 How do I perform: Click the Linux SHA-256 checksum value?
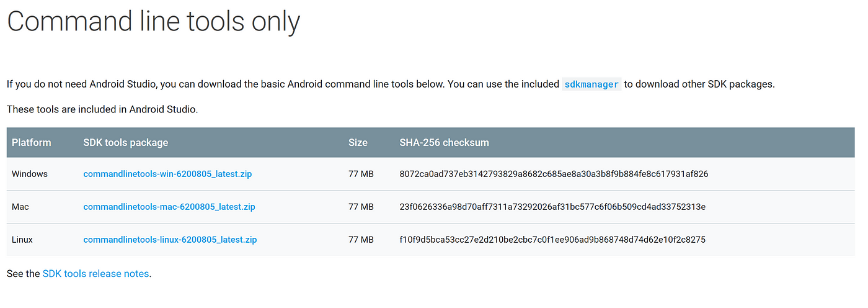click(552, 240)
